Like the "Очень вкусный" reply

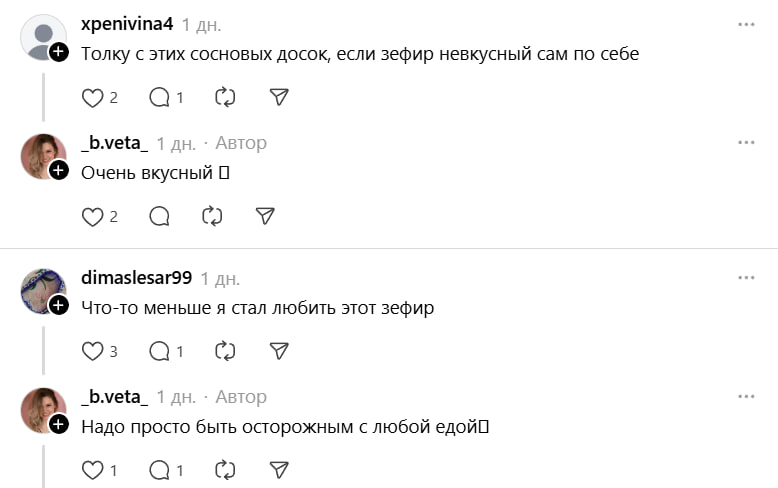click(92, 216)
